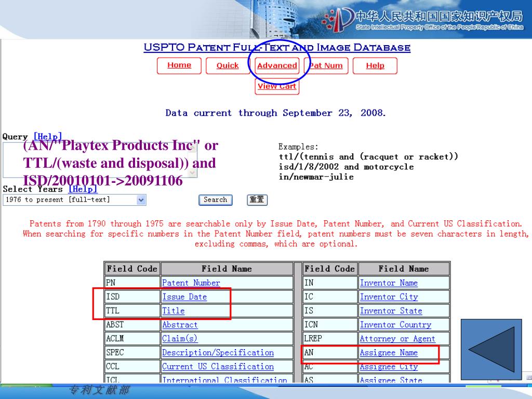Click the Data current through September 23 text
The image size is (532, 399).
pos(275,113)
